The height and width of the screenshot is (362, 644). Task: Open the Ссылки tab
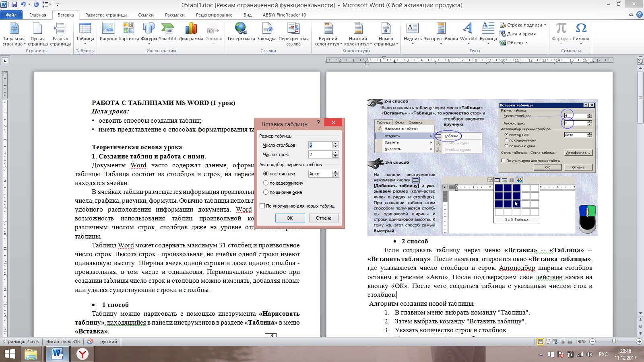(146, 15)
